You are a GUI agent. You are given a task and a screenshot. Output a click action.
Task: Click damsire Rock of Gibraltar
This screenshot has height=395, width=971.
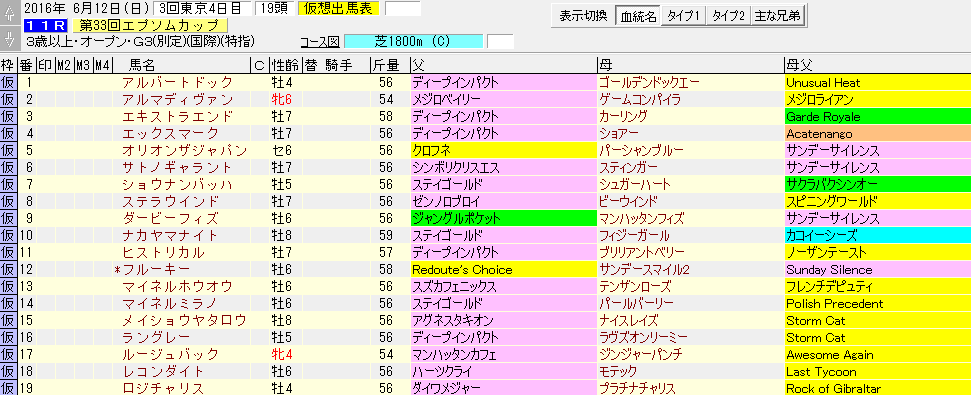[877, 389]
